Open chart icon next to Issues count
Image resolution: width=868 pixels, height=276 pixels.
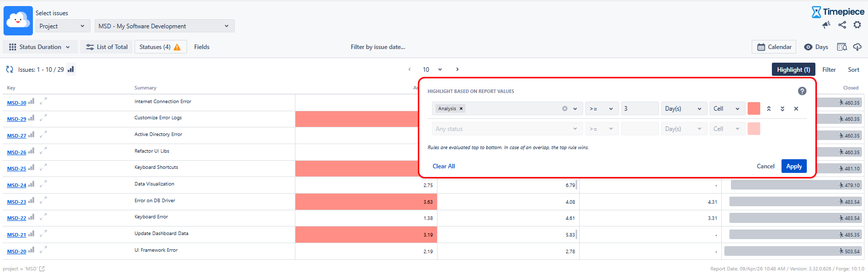click(71, 69)
